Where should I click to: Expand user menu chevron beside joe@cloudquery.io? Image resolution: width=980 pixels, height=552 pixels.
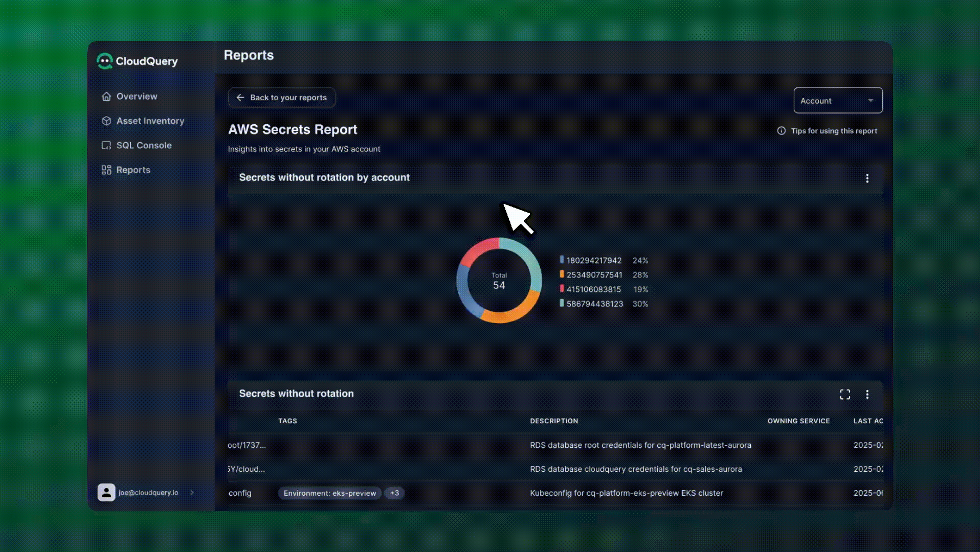tap(192, 493)
